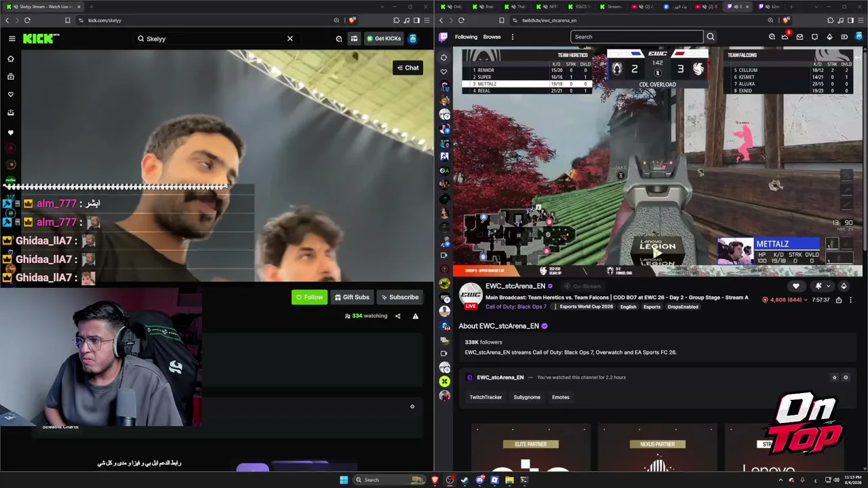Click the Twitch logo home icon
868x488 pixels.
(443, 37)
